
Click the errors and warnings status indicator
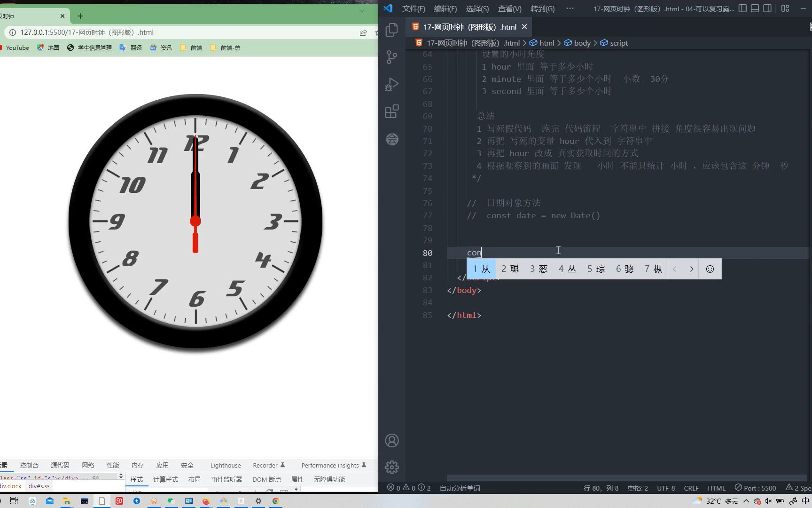(409, 488)
